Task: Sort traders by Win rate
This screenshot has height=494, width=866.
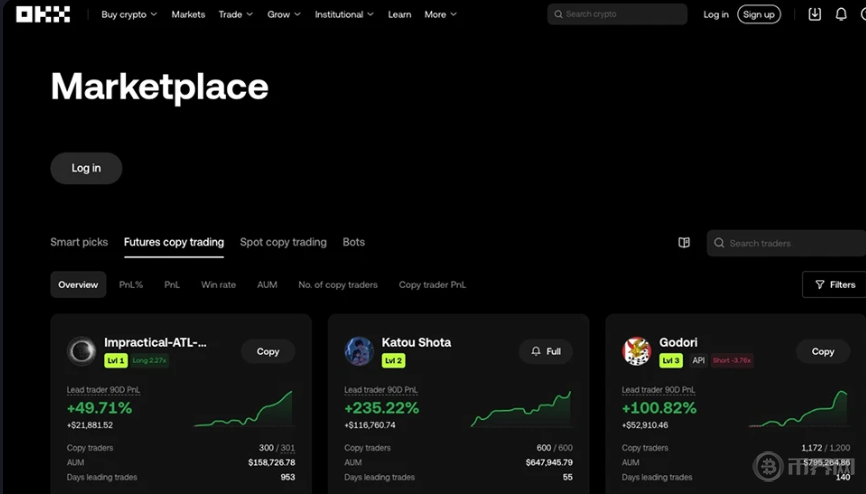Action: 218,285
